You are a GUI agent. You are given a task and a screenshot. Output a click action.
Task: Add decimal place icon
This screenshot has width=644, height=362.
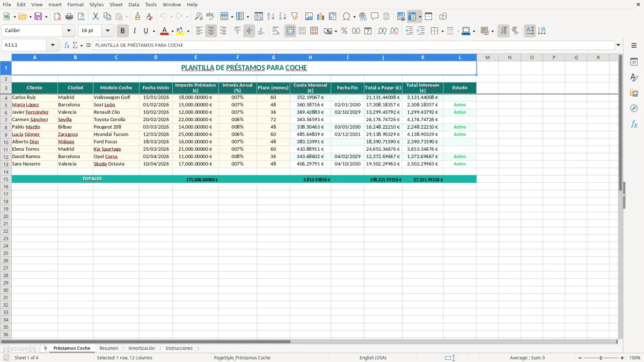tap(382, 31)
